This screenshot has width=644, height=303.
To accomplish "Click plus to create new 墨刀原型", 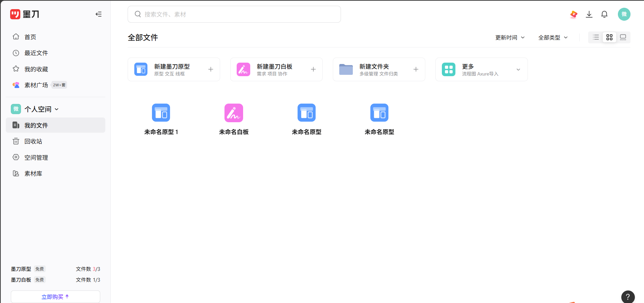I will pyautogui.click(x=211, y=69).
